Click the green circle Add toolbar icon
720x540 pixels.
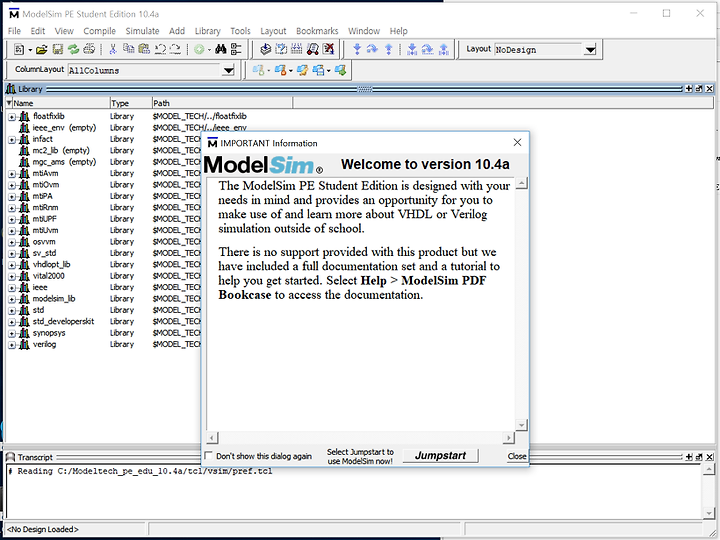pyautogui.click(x=199, y=49)
